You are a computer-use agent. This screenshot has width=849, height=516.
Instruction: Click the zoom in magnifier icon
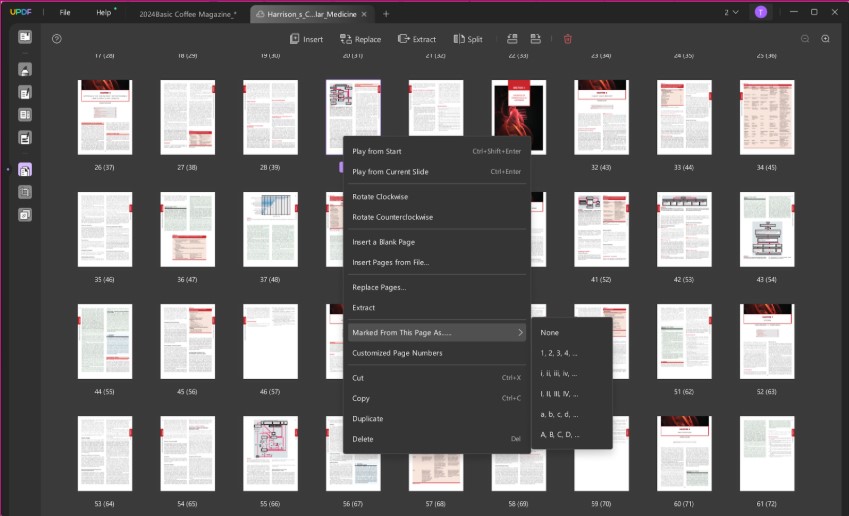825,39
